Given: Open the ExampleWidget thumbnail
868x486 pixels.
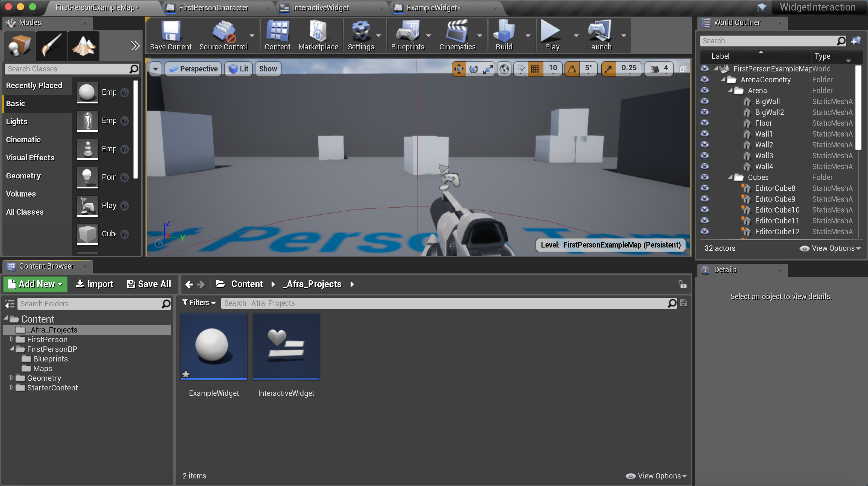Looking at the screenshot, I should coord(214,346).
